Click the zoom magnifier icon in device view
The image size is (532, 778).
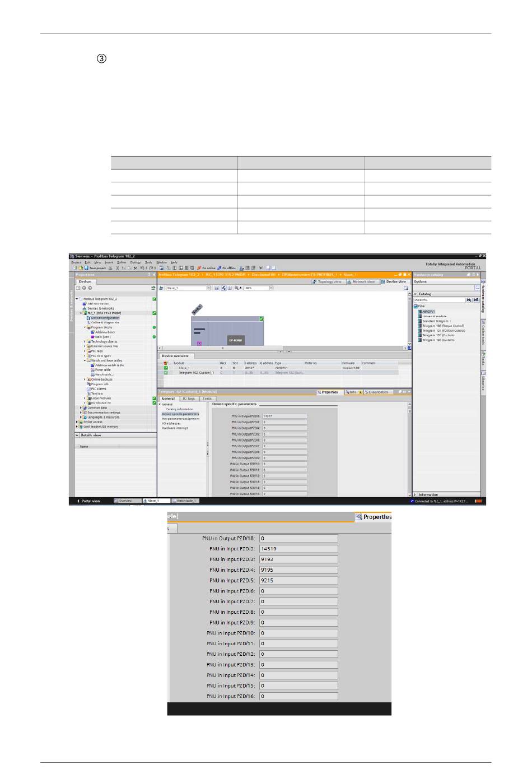[237, 288]
